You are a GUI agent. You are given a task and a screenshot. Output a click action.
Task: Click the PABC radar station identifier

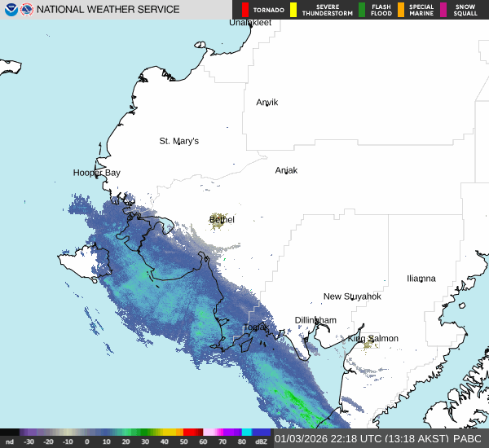click(x=468, y=439)
